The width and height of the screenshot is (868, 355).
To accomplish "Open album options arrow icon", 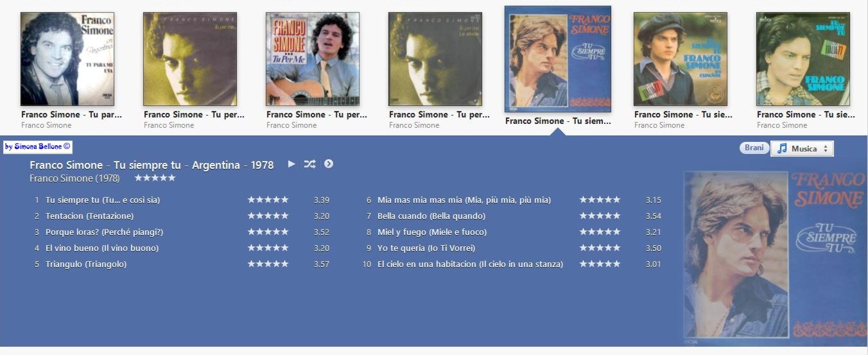I will pyautogui.click(x=329, y=164).
